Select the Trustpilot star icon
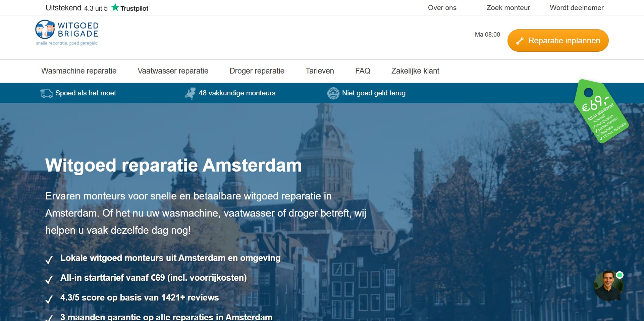644x321 pixels. click(x=115, y=7)
